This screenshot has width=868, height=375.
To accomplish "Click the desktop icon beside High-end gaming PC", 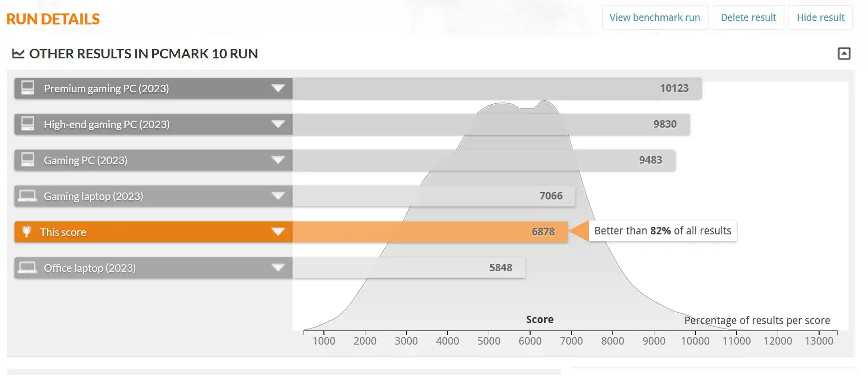I will [28, 124].
